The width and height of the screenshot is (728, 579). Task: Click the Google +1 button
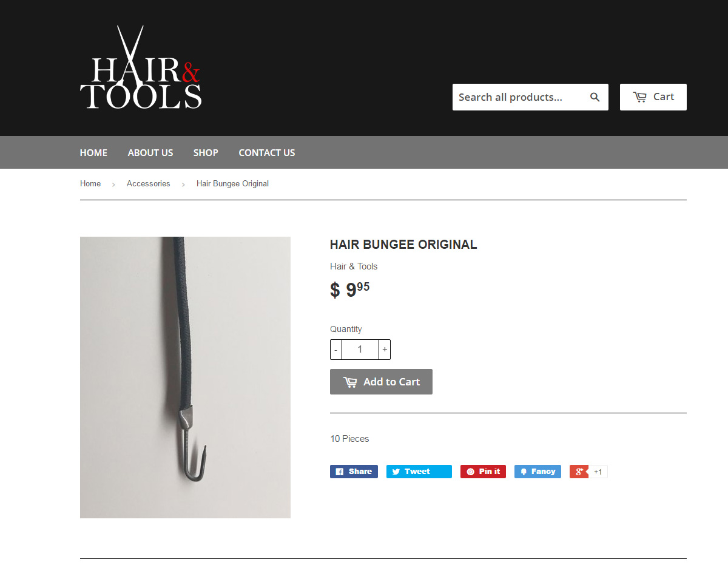(588, 472)
